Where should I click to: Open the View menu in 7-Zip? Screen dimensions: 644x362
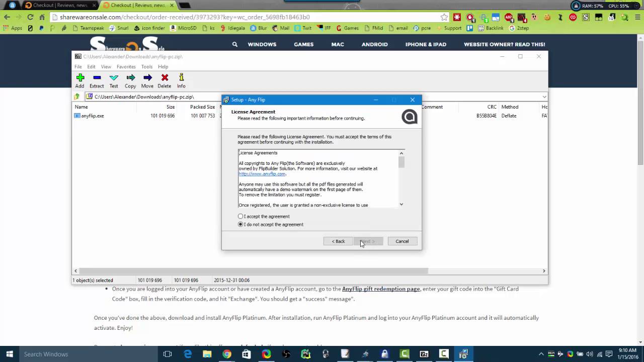106,67
